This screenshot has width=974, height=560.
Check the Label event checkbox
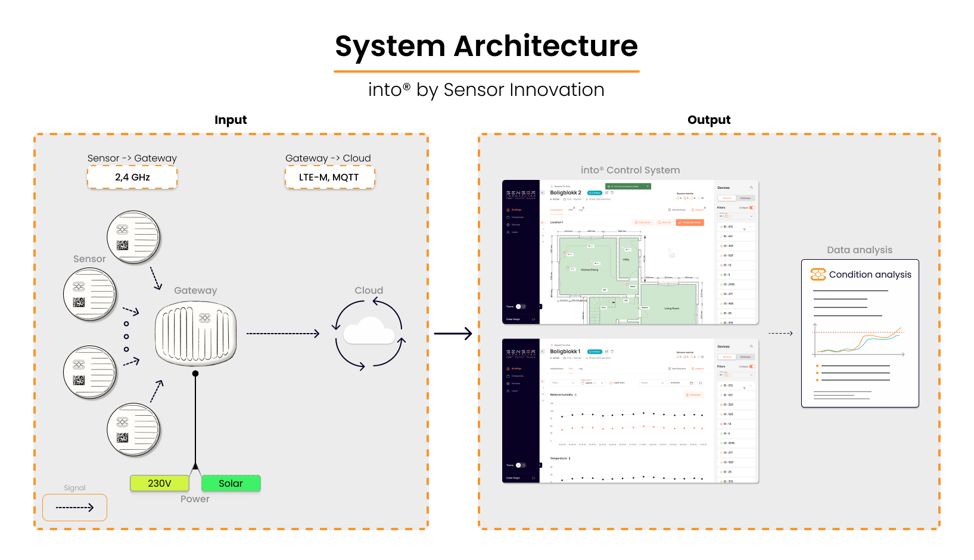611,383
